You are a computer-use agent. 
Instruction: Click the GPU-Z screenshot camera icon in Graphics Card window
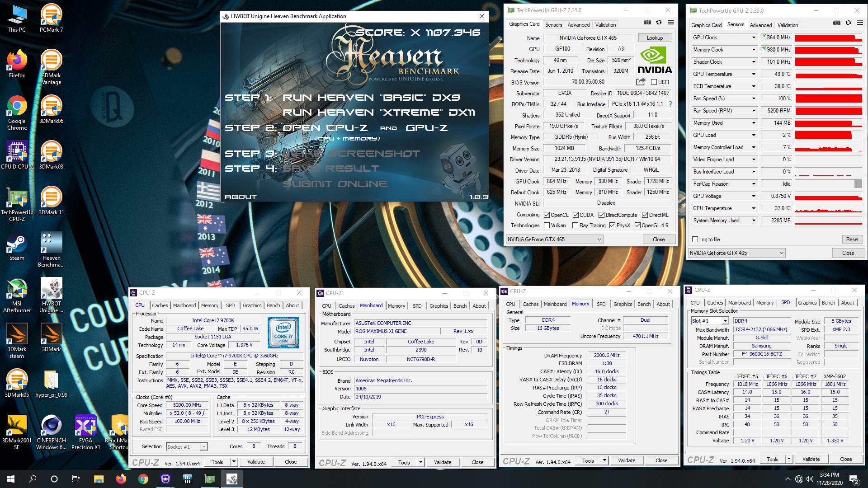click(647, 23)
